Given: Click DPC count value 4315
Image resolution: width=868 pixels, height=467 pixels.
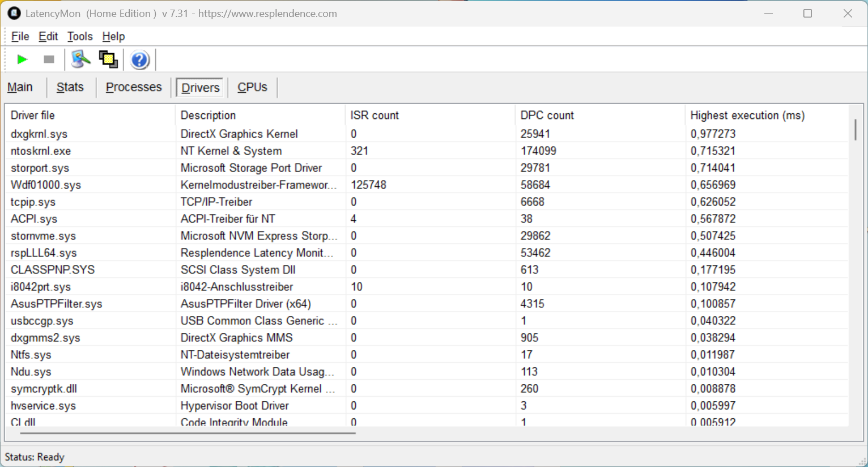Looking at the screenshot, I should [x=532, y=304].
